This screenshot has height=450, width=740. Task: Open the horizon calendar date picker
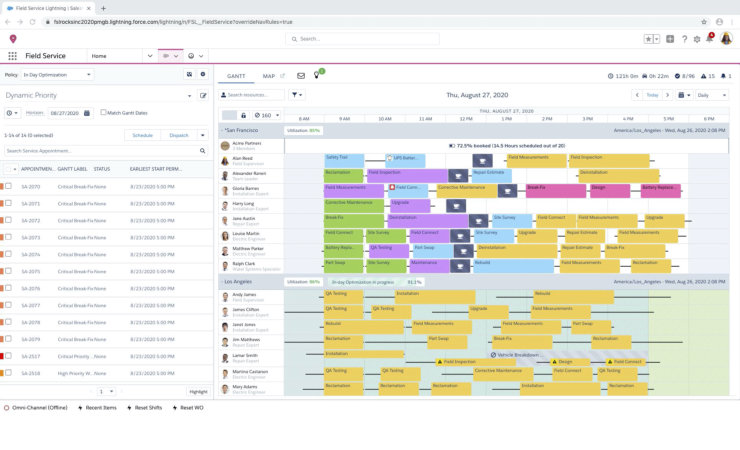(x=87, y=113)
